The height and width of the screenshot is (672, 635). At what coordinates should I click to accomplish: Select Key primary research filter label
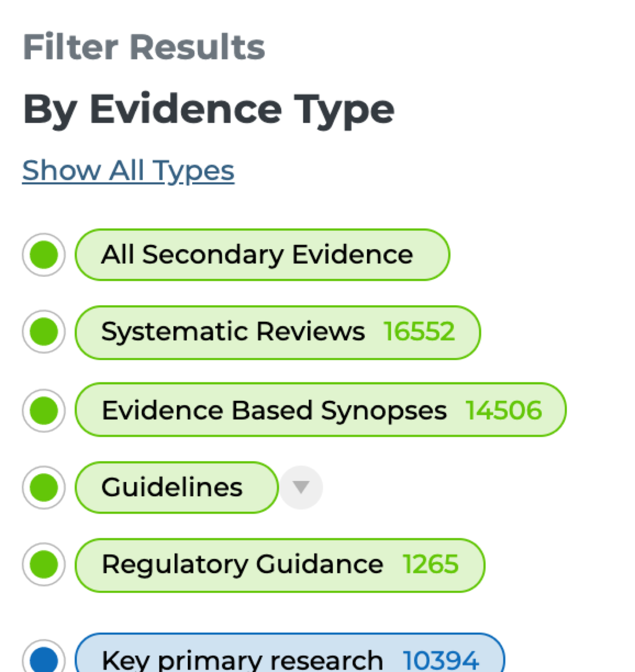pos(242,660)
